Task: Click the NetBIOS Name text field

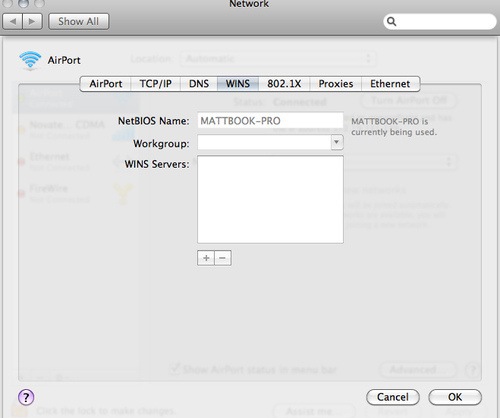Action: [x=270, y=121]
